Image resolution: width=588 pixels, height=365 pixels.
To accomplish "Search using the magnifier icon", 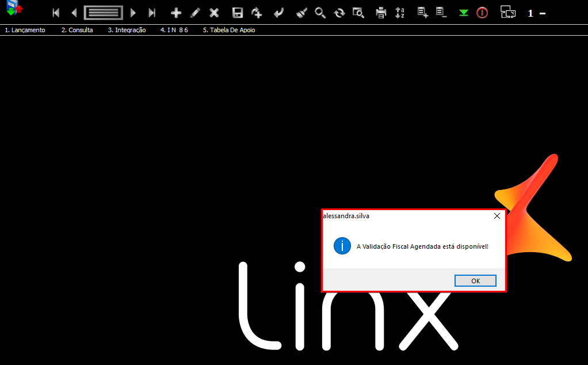I will pyautogui.click(x=320, y=13).
